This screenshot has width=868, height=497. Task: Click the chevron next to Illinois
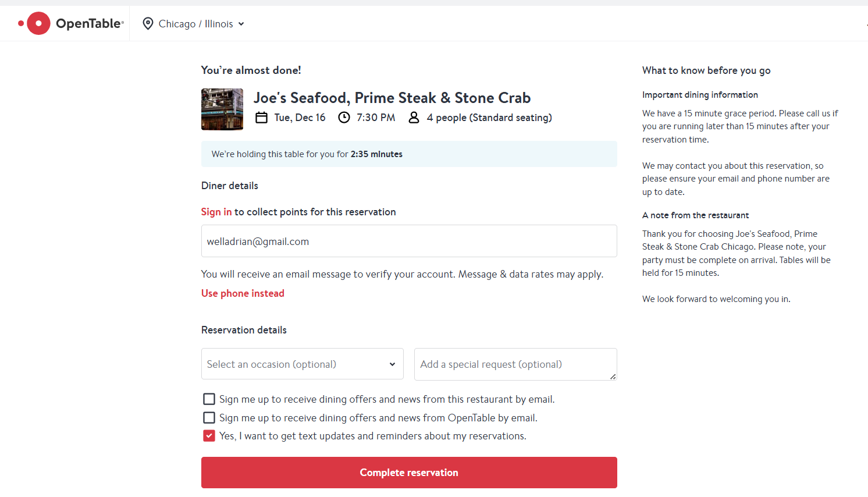[241, 24]
